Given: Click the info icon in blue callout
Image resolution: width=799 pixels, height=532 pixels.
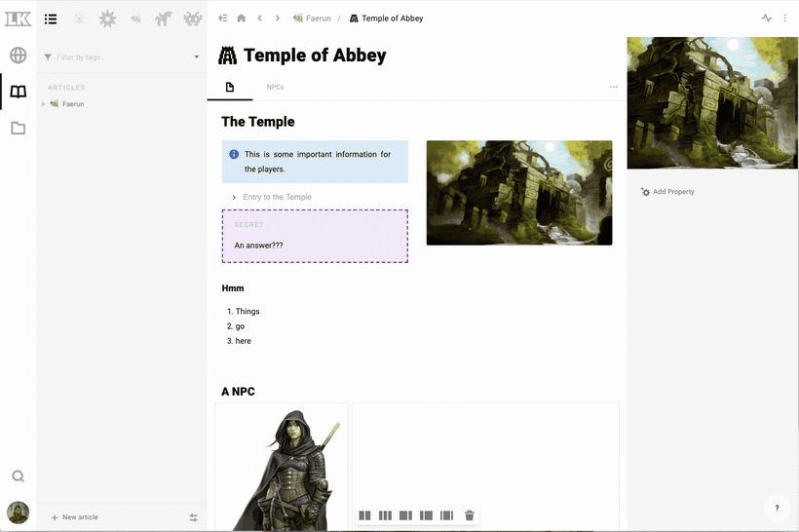Looking at the screenshot, I should (x=234, y=154).
